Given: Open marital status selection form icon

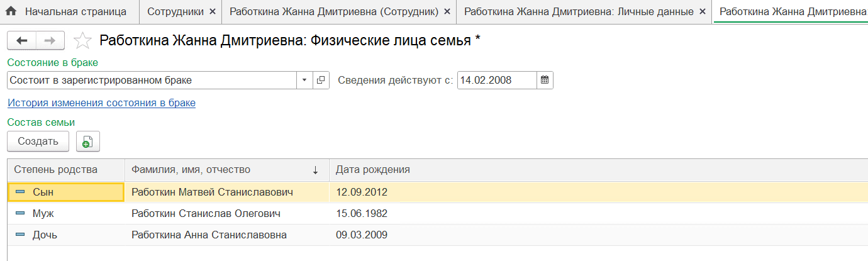Looking at the screenshot, I should pyautogui.click(x=321, y=81).
